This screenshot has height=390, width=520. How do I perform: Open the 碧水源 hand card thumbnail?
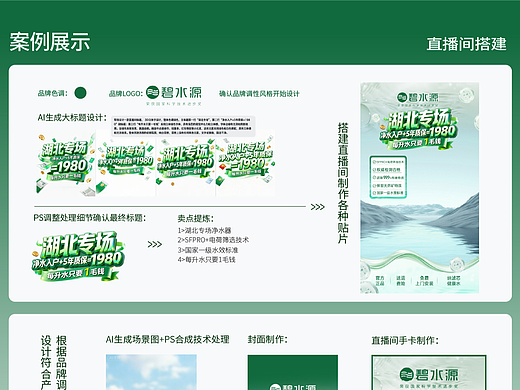coord(429,373)
